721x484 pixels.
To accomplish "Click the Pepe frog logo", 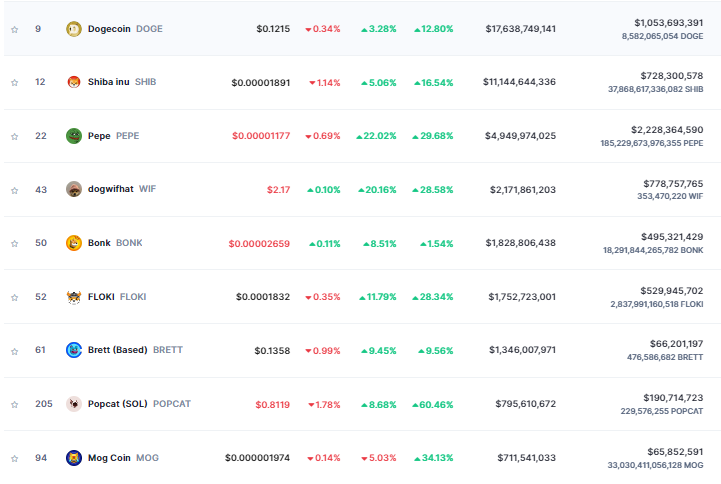I will [74, 136].
